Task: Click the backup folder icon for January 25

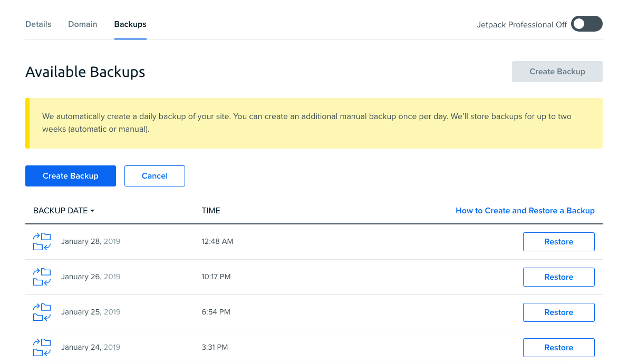Action: pos(42,312)
